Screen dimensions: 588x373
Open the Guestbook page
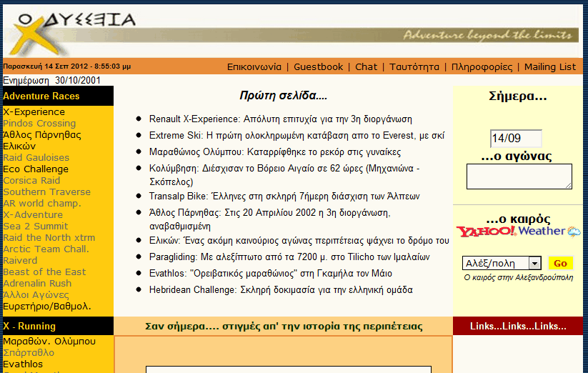pos(318,66)
